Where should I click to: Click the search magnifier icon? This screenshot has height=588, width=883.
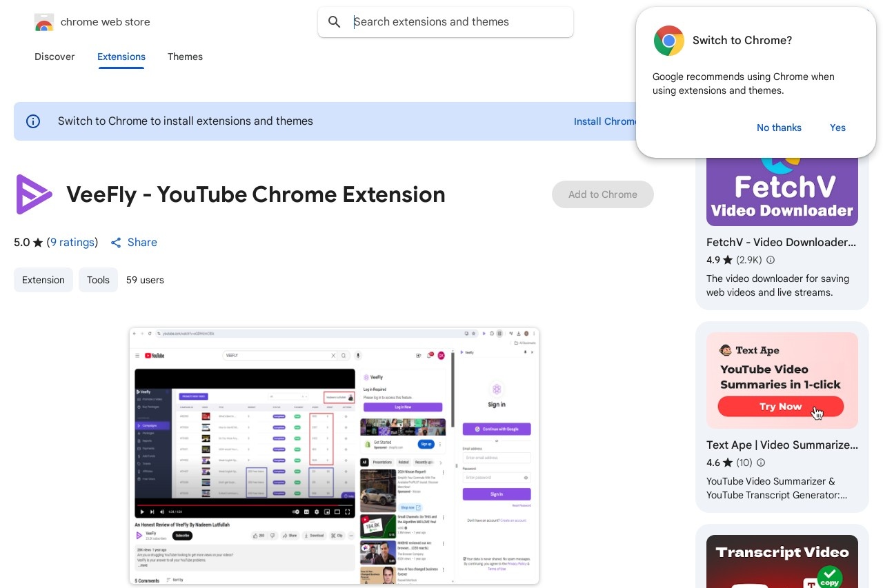pyautogui.click(x=335, y=22)
